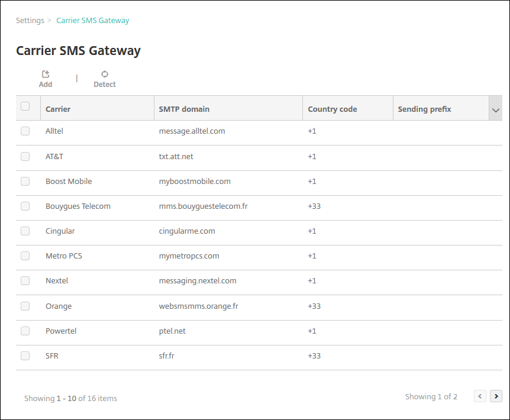Open the Settings breadcrumb link
510x420 pixels.
point(30,20)
